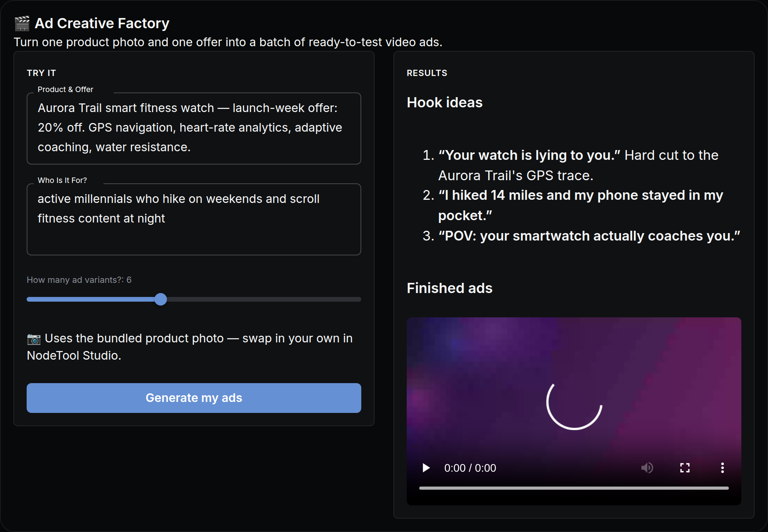Click the "Finished ads" heading
This screenshot has width=768, height=532.
(x=449, y=288)
